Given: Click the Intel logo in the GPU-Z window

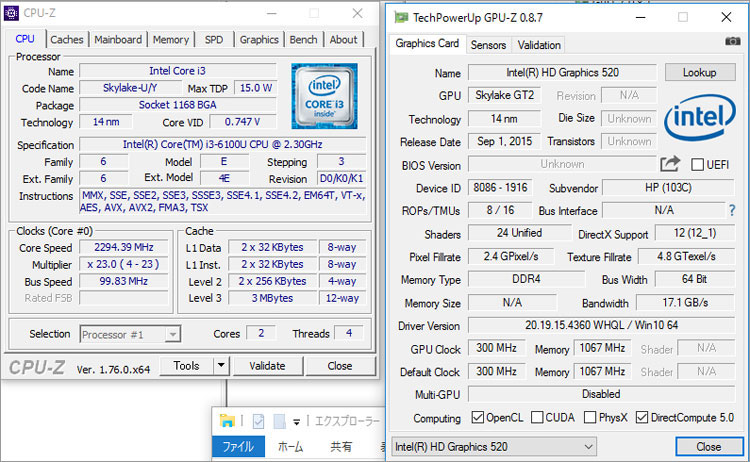Looking at the screenshot, I should click(x=700, y=117).
